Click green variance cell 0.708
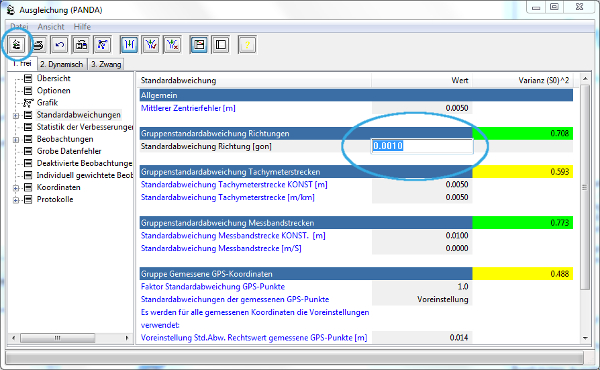 (x=523, y=133)
